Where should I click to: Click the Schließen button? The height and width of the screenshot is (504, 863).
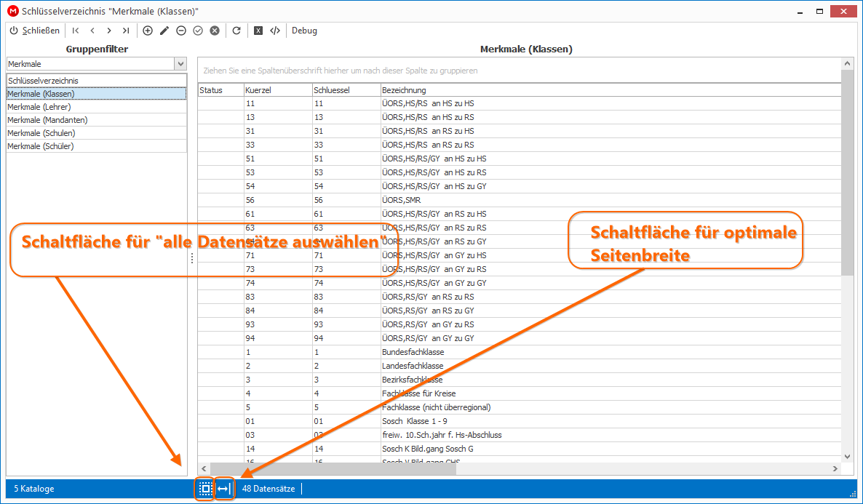coord(35,31)
